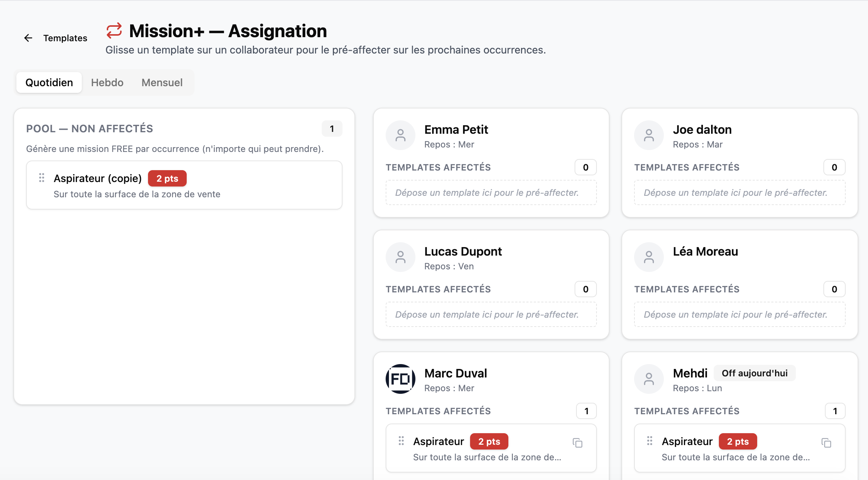This screenshot has height=480, width=868.
Task: Click Lucas Dupont's templates count 0
Action: tap(586, 289)
